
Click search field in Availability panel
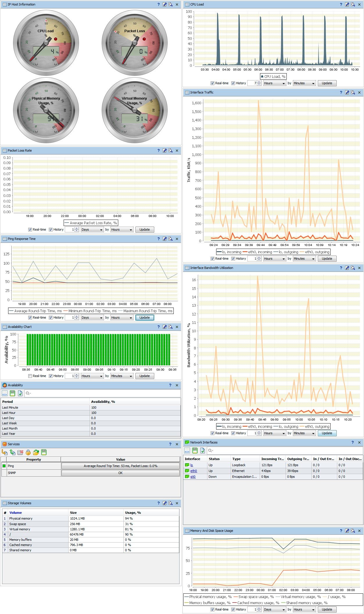[x=102, y=393]
